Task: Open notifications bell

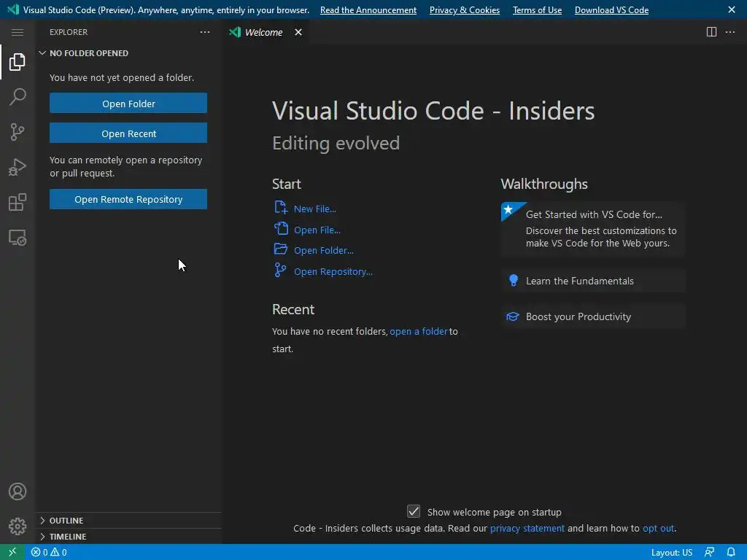Action: (731, 553)
